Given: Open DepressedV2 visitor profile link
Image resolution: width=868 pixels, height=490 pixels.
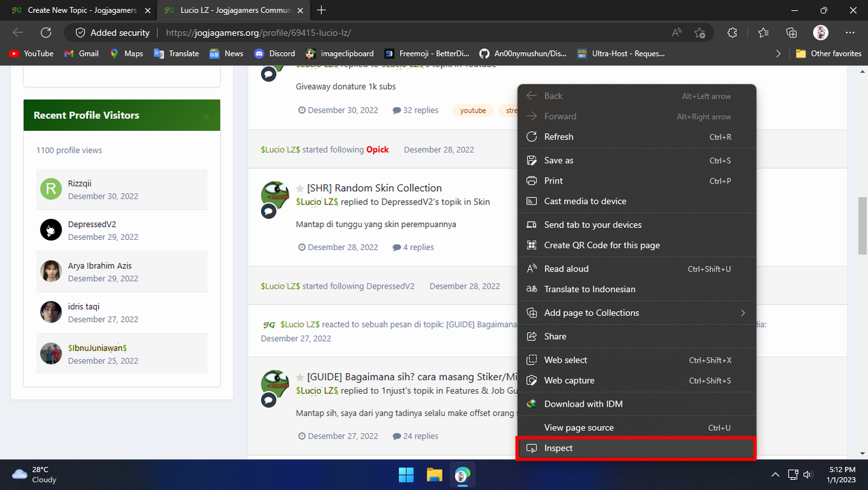Looking at the screenshot, I should click(x=92, y=224).
